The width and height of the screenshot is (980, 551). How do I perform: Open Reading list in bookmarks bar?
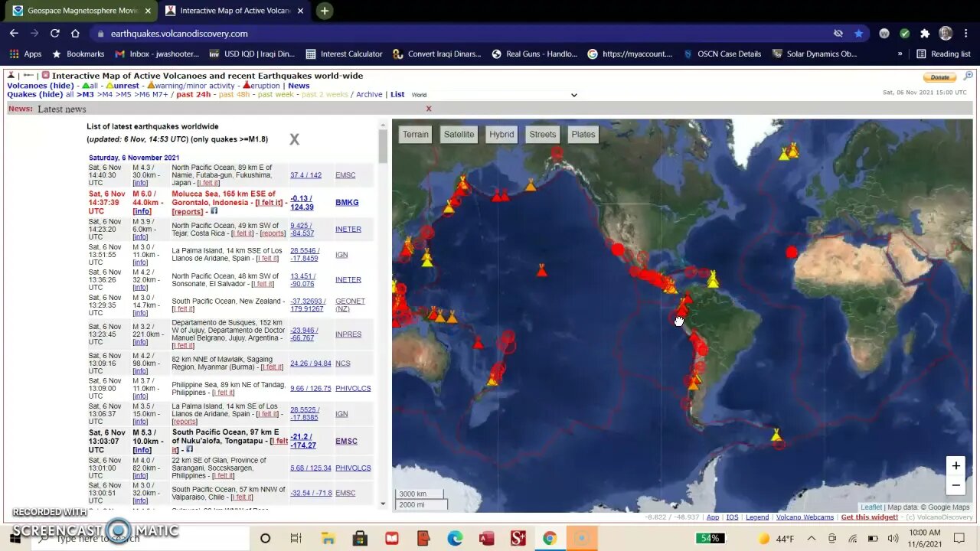coord(943,54)
